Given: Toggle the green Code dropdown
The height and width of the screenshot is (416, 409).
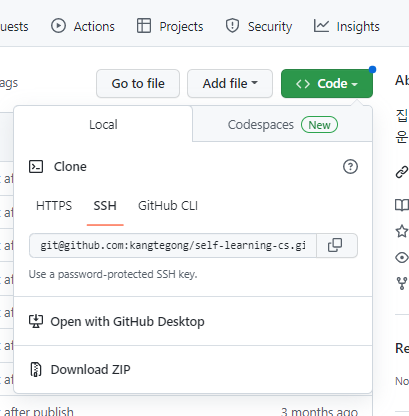Looking at the screenshot, I should (327, 83).
